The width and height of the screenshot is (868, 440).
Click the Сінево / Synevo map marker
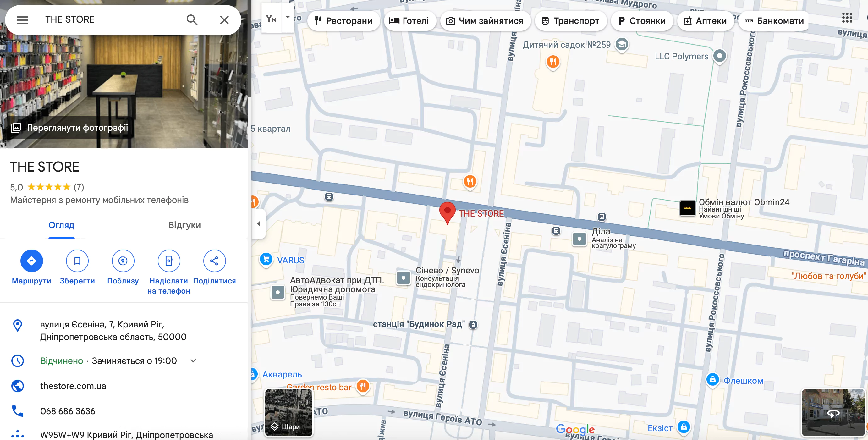tap(403, 278)
